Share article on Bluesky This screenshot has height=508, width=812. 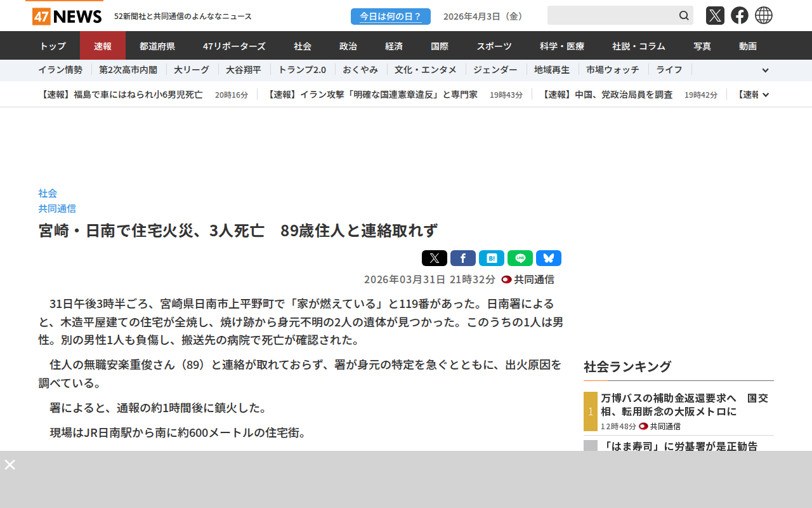549,258
